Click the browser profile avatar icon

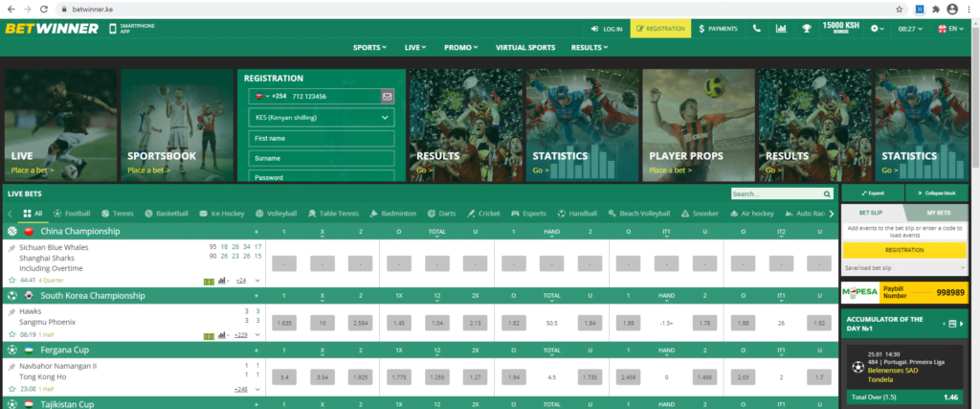[x=952, y=10]
